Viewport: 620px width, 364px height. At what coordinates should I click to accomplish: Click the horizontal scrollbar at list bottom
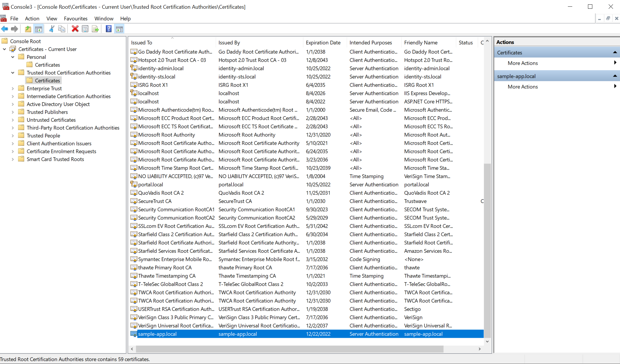290,349
